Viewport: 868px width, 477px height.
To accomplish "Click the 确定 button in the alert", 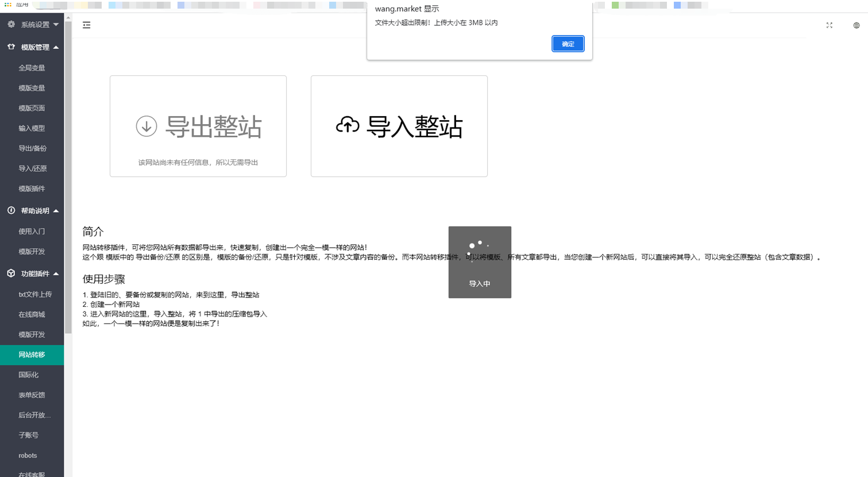I will 568,44.
